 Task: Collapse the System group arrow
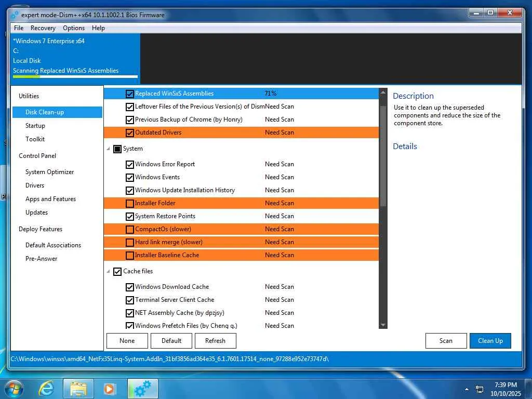click(108, 149)
